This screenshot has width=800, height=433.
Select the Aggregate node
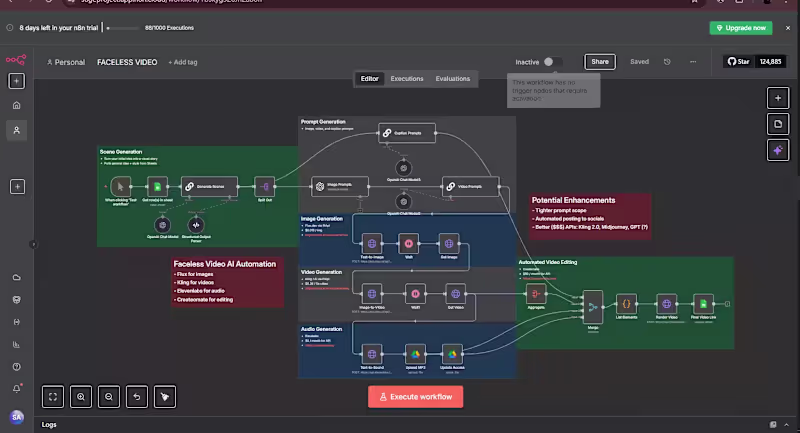(536, 294)
